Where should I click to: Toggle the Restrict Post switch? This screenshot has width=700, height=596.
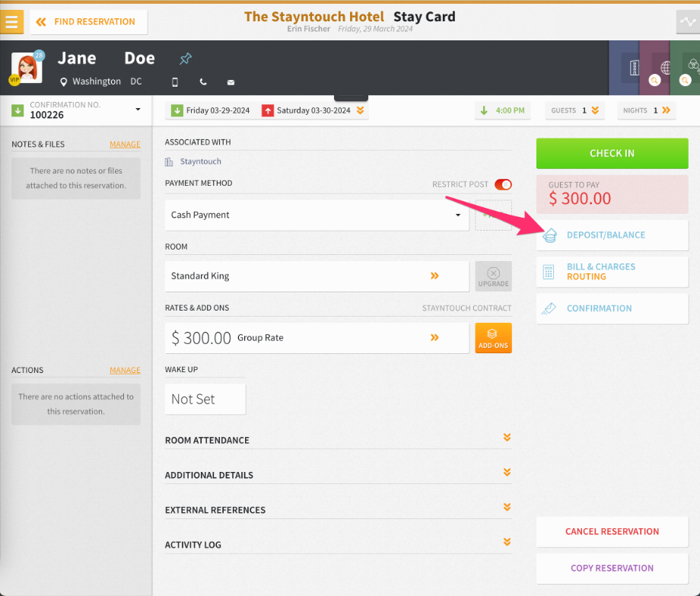click(x=503, y=184)
